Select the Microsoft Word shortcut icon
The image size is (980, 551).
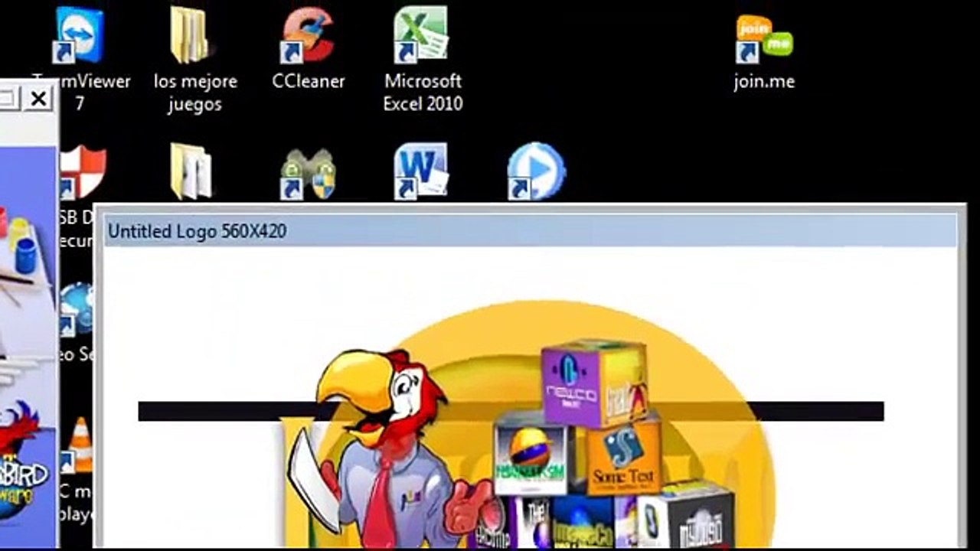tap(420, 171)
